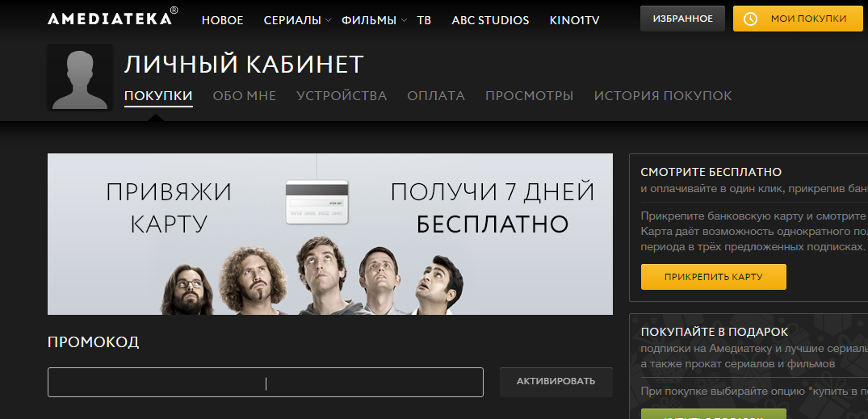Open the Новое section
Screen dimensions: 868x419
tap(223, 20)
